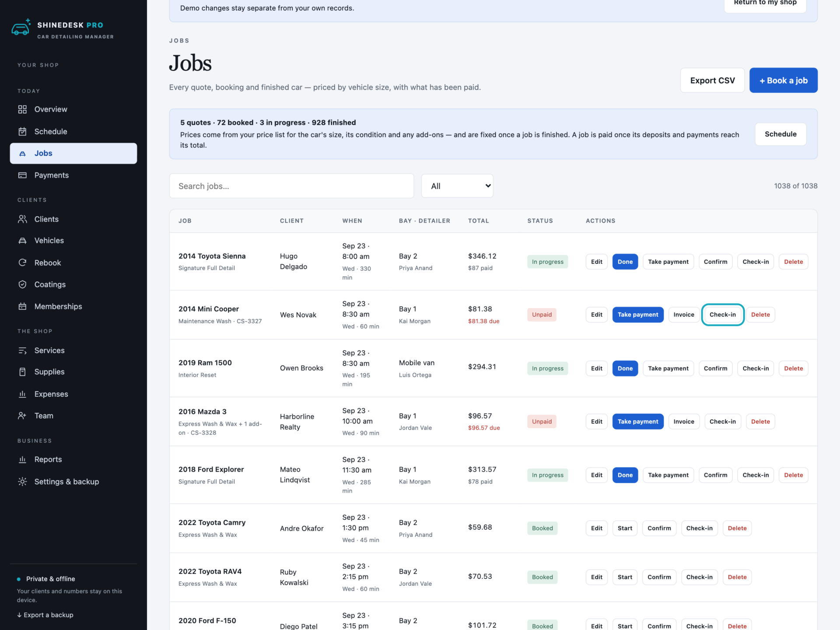
Task: Navigate to Memberships
Action: [73, 306]
